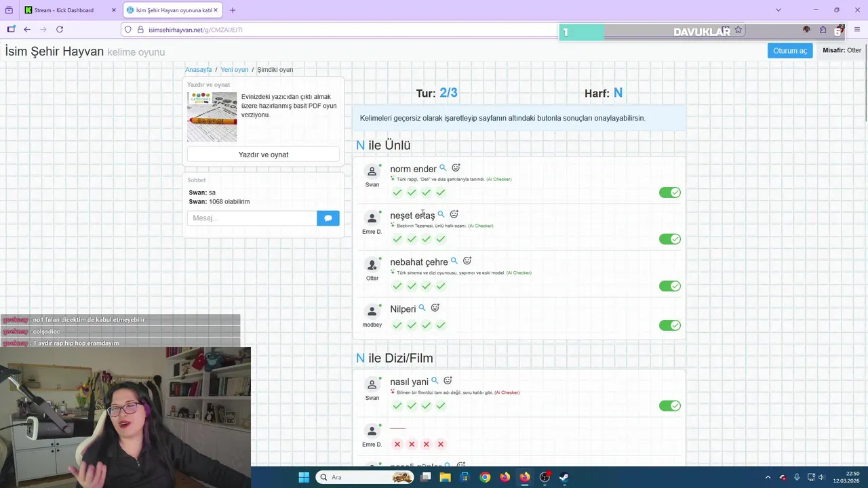
Task: Open File Explorer from the taskbar
Action: click(446, 477)
